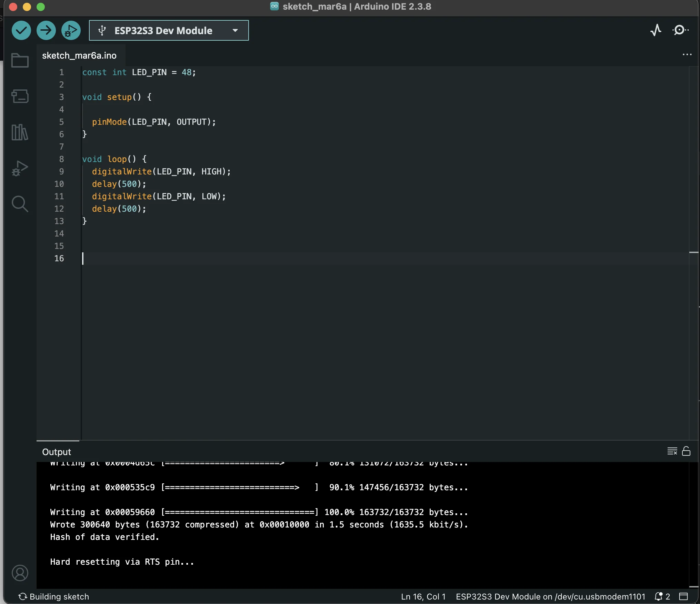Click the board port status text

(x=550, y=596)
